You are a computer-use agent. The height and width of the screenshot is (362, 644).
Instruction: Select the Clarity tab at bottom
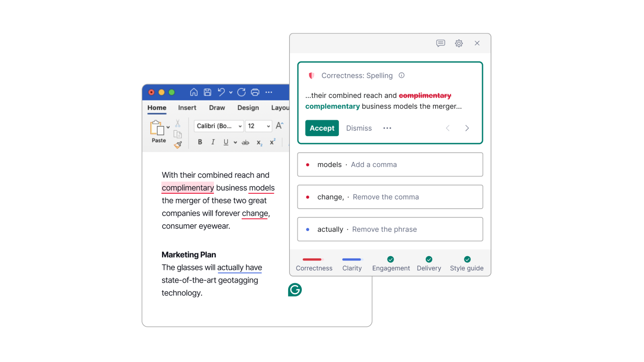click(352, 267)
